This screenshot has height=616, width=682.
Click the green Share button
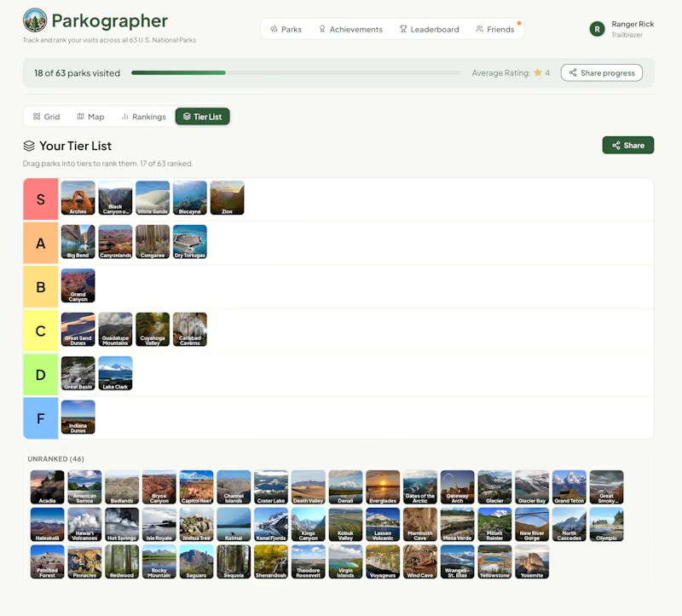pos(628,145)
